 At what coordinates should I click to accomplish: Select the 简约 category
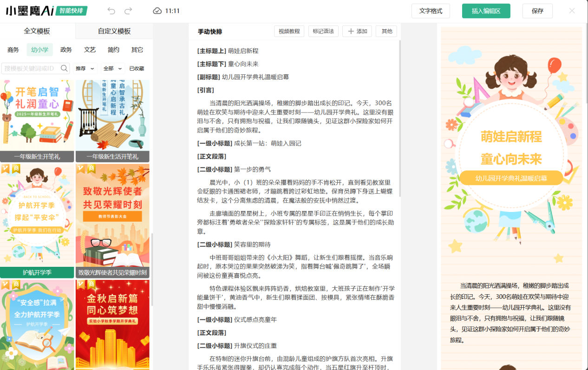point(113,50)
